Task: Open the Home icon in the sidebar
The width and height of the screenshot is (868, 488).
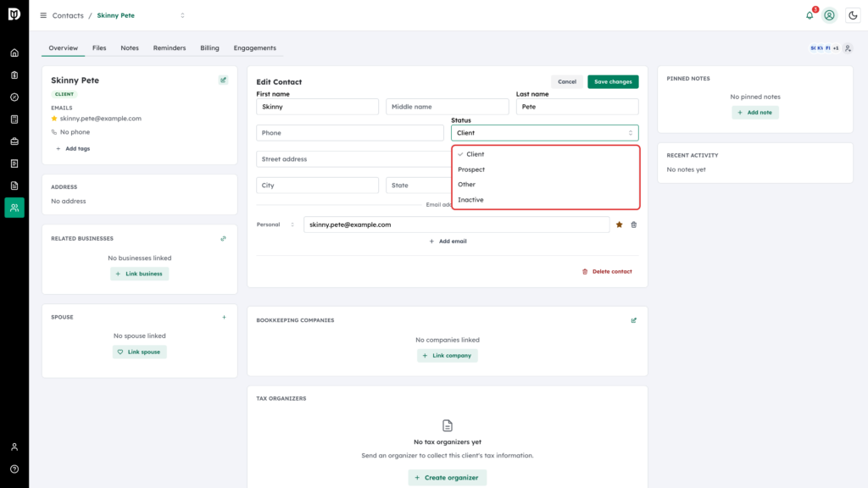Action: pos(14,53)
